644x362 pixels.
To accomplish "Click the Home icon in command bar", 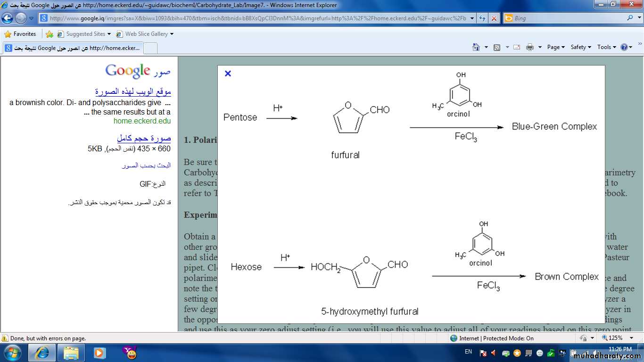I will tap(476, 47).
